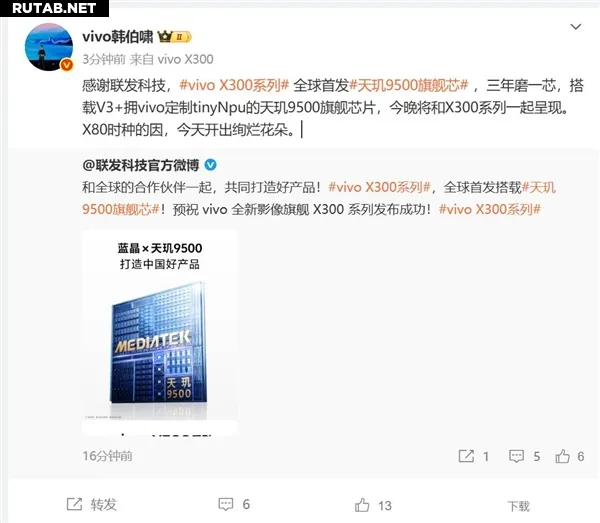Viewport: 600px width, 523px height.
Task: Click the orange verified badge on avatar
Action: [67, 65]
